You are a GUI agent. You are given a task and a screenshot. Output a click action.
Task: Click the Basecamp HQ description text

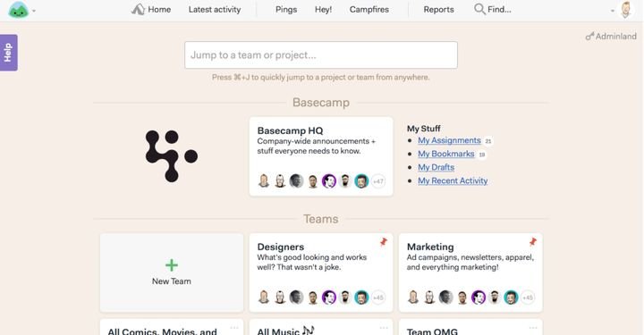317,146
